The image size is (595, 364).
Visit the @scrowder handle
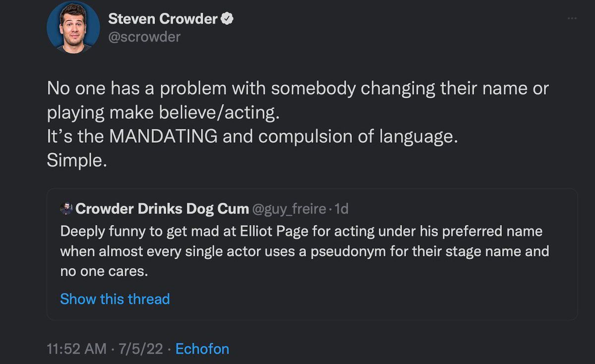coord(144,37)
